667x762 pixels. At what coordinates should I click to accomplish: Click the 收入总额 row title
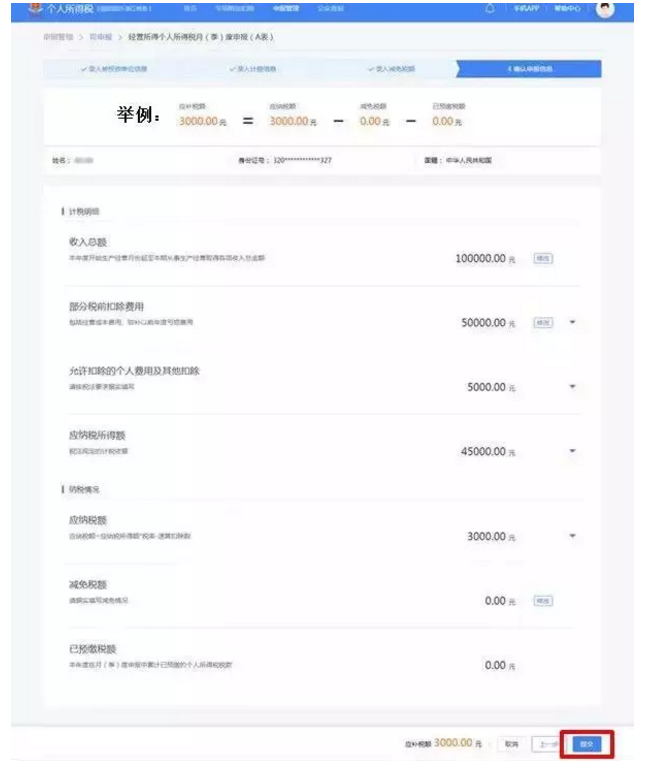tap(88, 242)
